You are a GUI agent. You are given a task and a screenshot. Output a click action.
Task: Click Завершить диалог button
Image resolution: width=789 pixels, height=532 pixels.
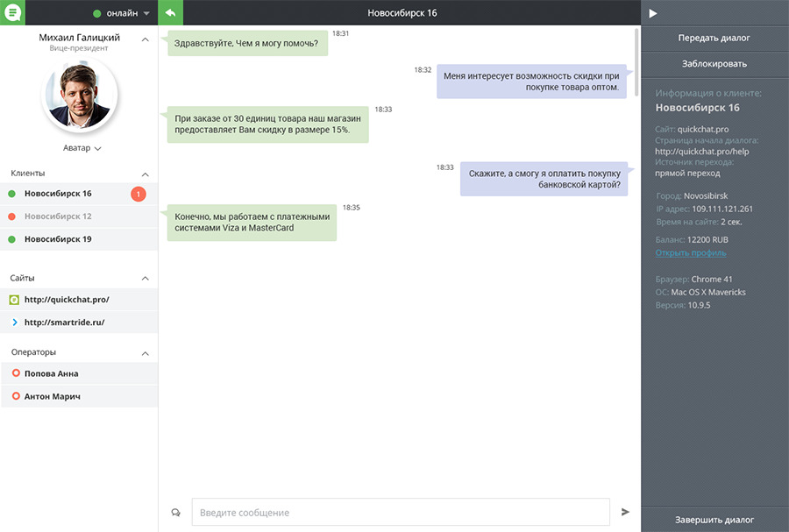(x=714, y=520)
